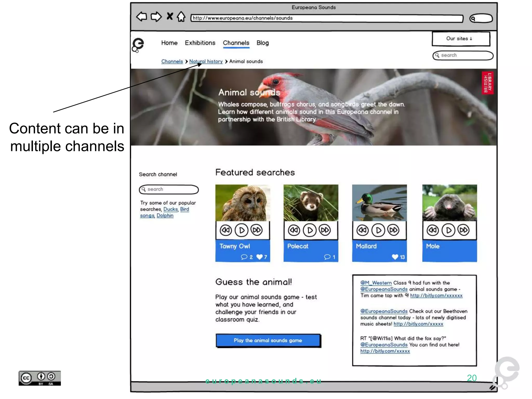532x399 pixels.
Task: Open the Tawny Owl thumbnail image
Action: coord(243,203)
